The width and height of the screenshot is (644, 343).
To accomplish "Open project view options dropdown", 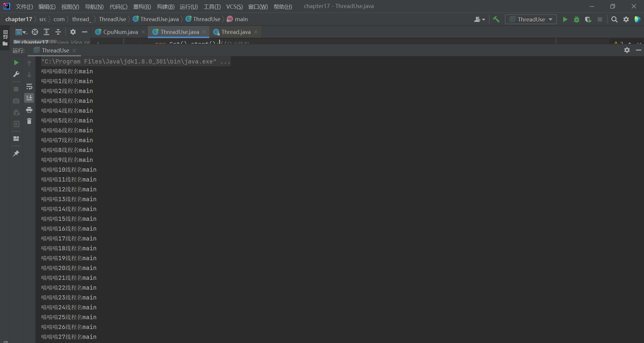I will pos(21,32).
